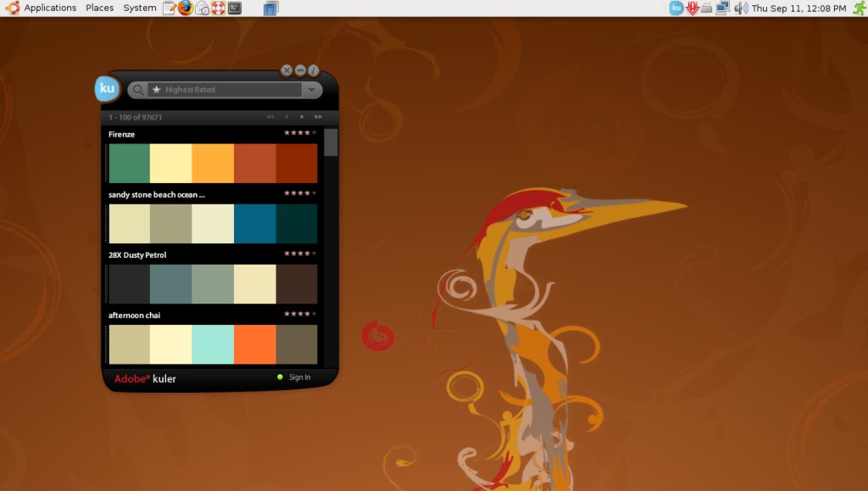Click the date and time clock
Viewport: 868px width, 491px height.
(798, 8)
